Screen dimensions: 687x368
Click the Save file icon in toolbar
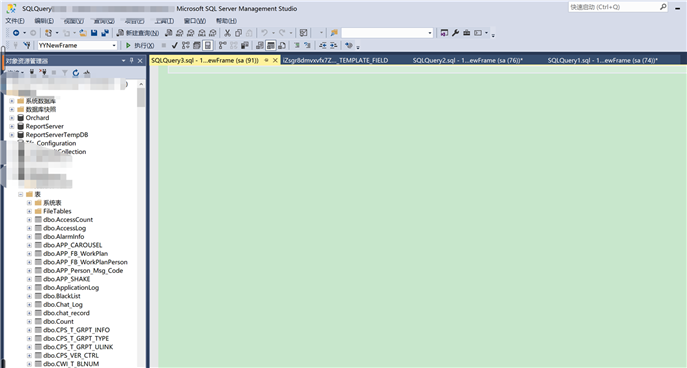pos(94,33)
